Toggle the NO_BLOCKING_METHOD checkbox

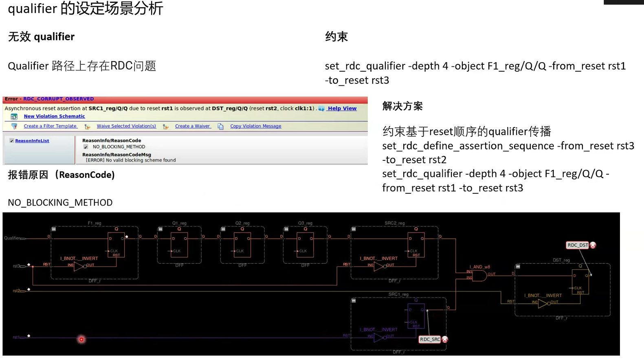[x=86, y=147]
